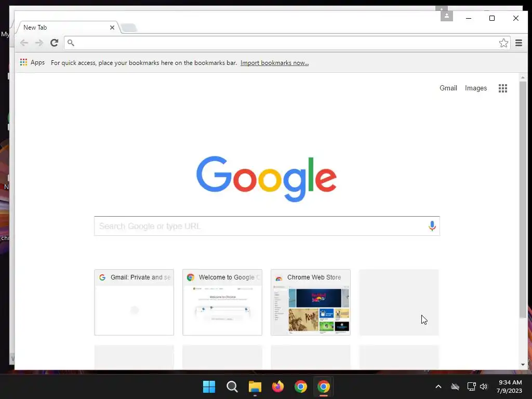
Task: Click the Search Google or type URL box
Action: pos(267,226)
